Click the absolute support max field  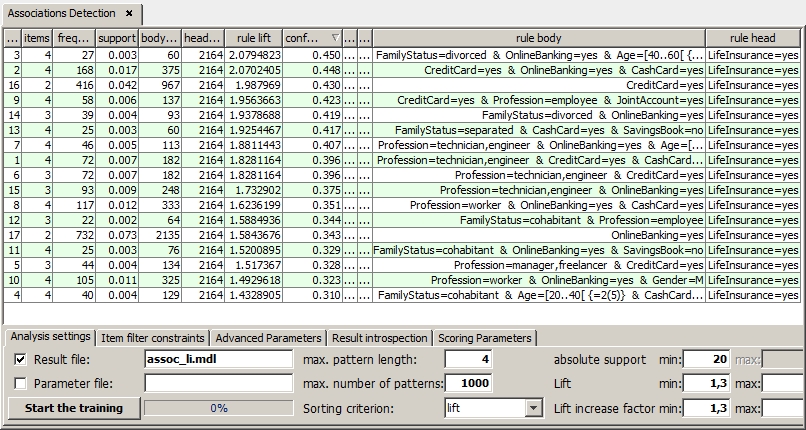[x=782, y=359]
